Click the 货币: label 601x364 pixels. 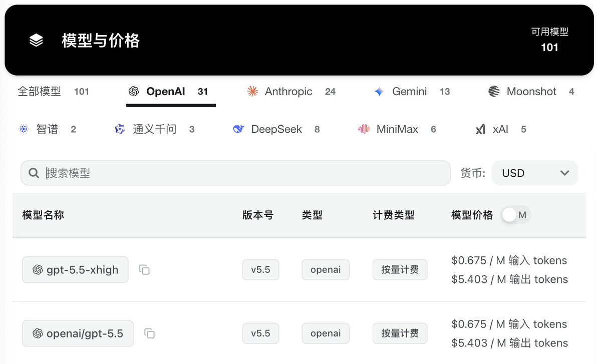tap(473, 173)
